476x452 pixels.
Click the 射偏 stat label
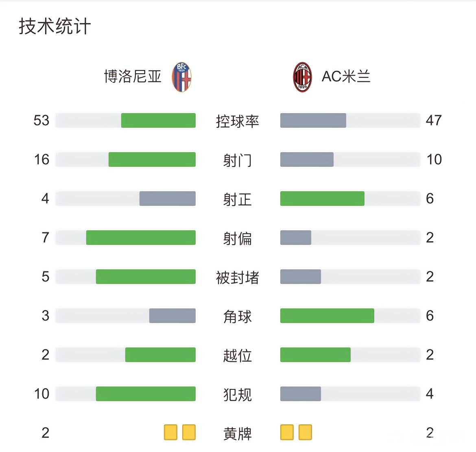[x=238, y=238]
